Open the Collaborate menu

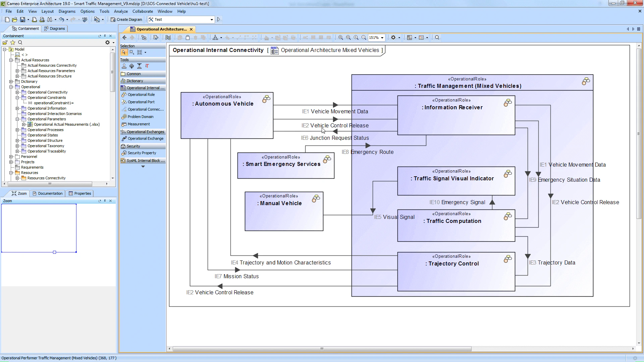[143, 11]
